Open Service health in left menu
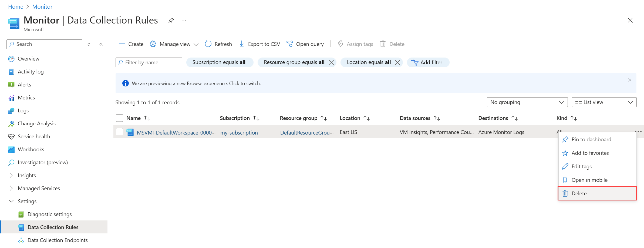The height and width of the screenshot is (248, 644). [x=34, y=136]
